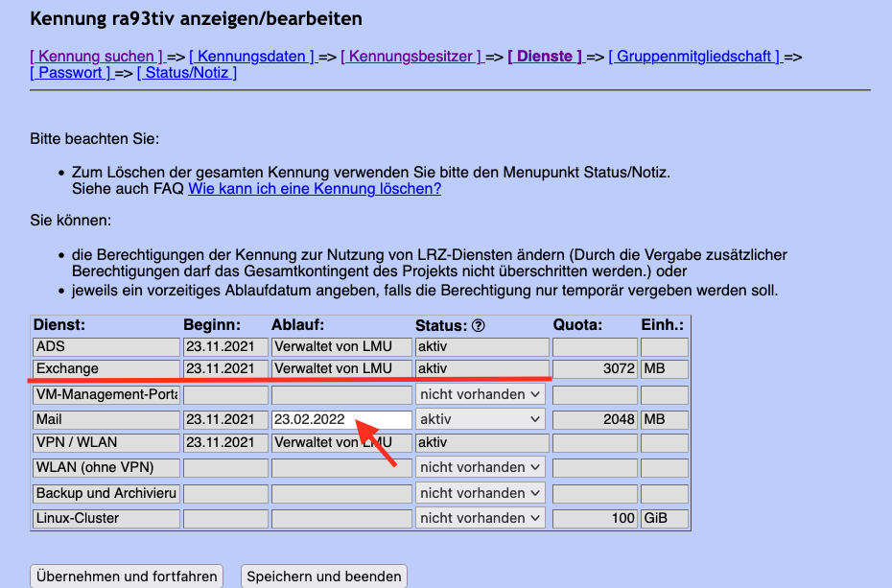
Task: Click the Status help question mark icon
Action: pyautogui.click(x=479, y=326)
